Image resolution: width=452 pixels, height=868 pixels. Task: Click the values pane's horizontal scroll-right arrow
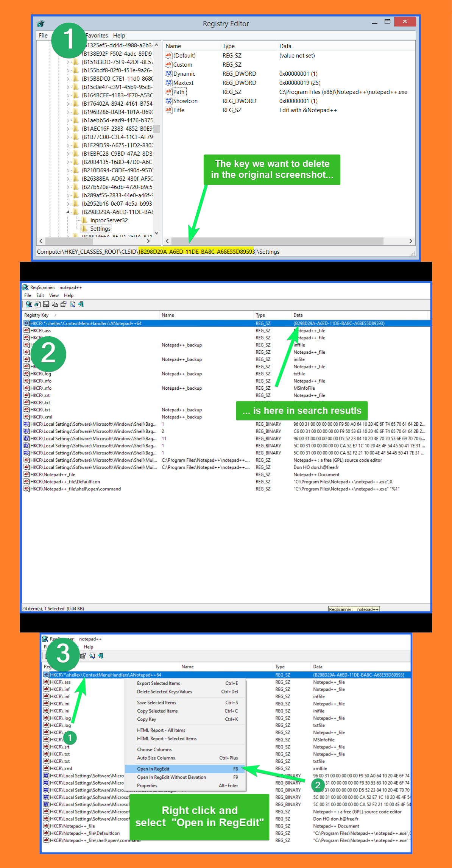tap(411, 241)
